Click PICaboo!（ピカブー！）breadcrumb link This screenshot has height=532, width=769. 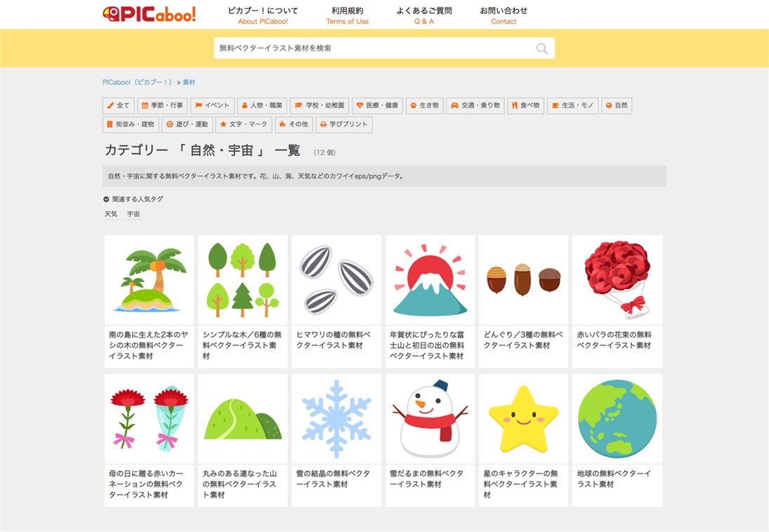click(138, 82)
